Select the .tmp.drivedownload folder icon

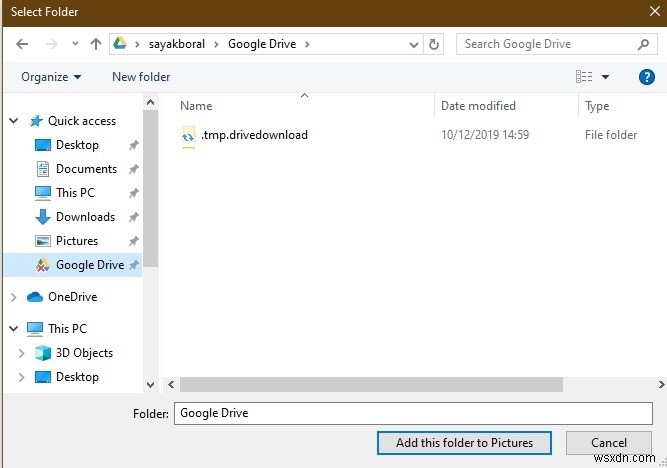(x=189, y=135)
